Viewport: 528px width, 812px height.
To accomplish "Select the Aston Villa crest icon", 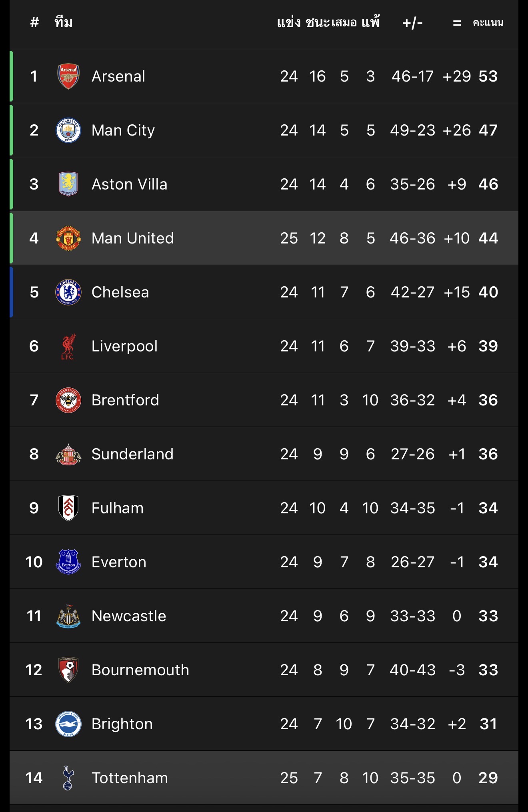I will pos(68,184).
